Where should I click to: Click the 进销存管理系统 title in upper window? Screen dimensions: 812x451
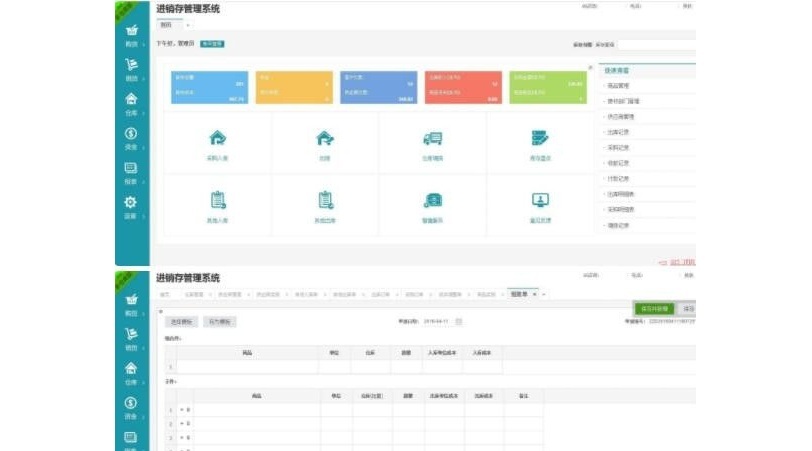coord(188,9)
